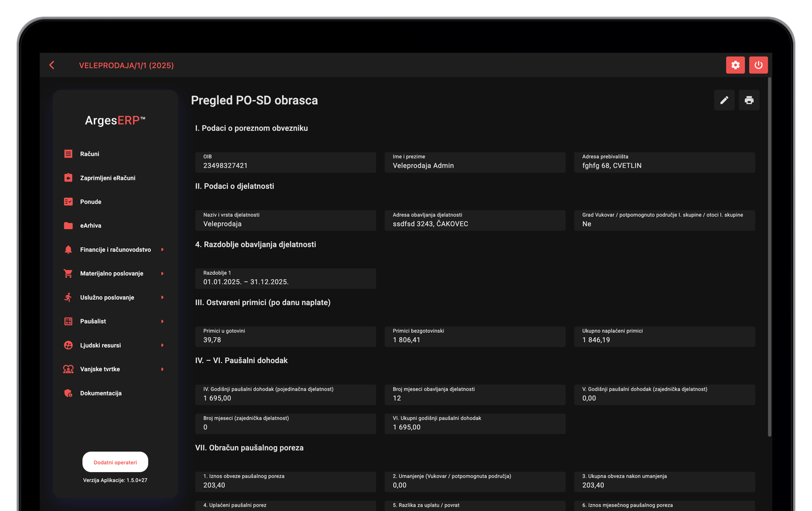812x511 pixels.
Task: Click the Financije i računovodstvo bell icon
Action: point(68,249)
